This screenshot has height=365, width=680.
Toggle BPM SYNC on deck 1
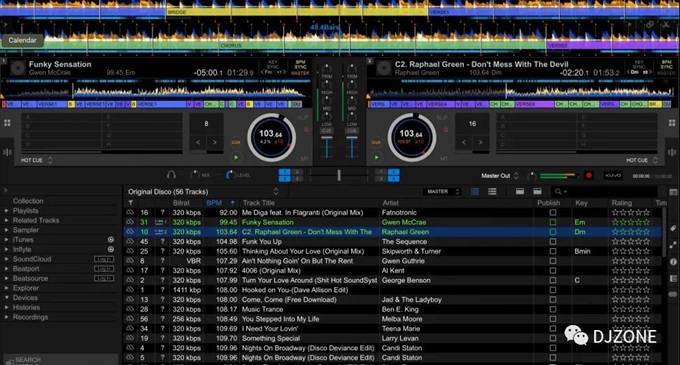pos(300,65)
